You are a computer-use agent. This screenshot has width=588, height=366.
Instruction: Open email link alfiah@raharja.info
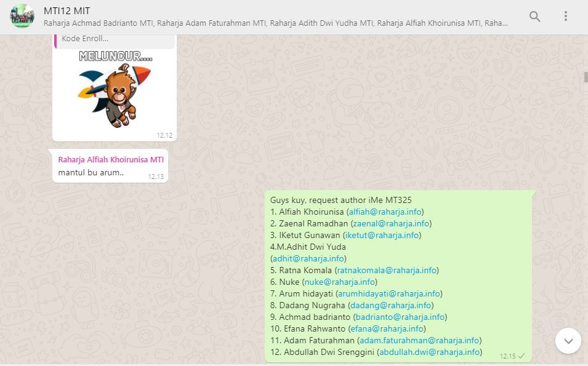[x=385, y=212]
